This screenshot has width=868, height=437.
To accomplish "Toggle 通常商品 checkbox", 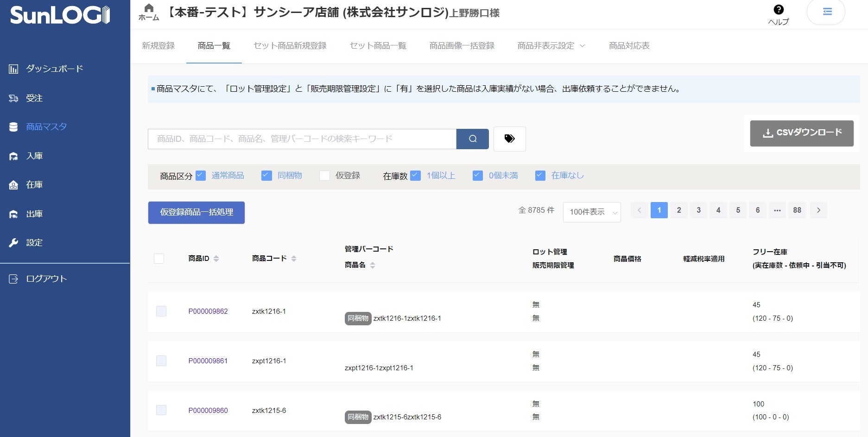I will pos(201,176).
